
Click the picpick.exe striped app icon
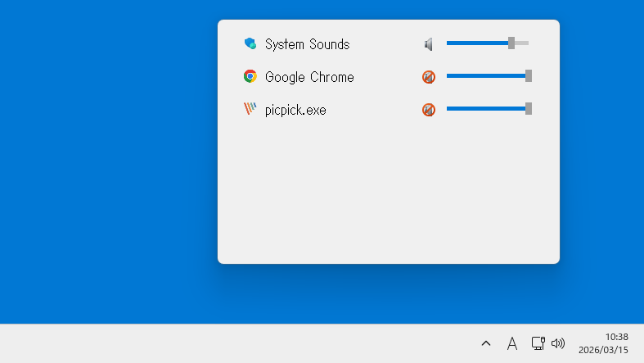250,109
